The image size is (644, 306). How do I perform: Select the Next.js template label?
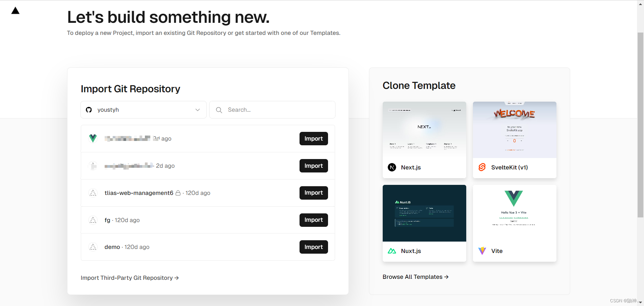[411, 167]
